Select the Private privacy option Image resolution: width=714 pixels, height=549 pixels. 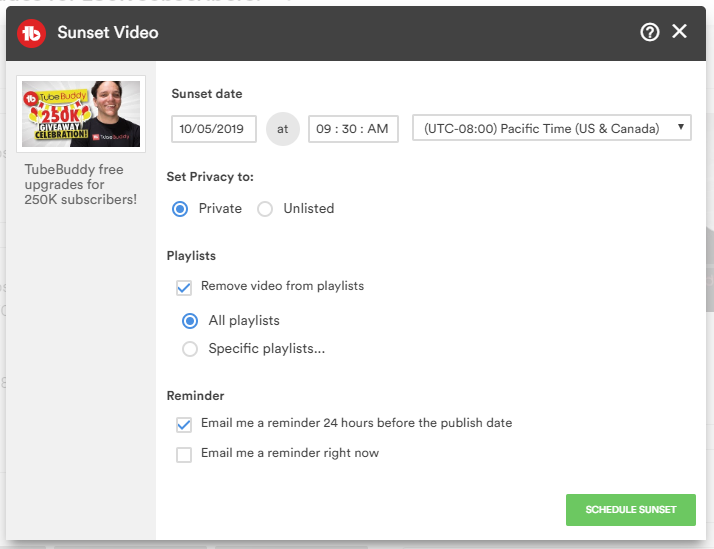pos(181,209)
